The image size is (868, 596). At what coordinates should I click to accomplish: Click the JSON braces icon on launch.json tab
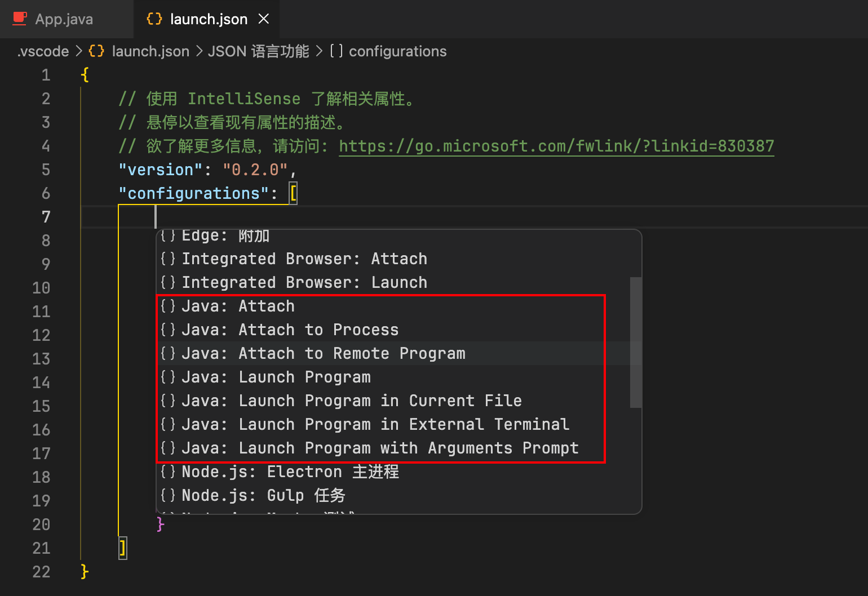click(x=154, y=19)
